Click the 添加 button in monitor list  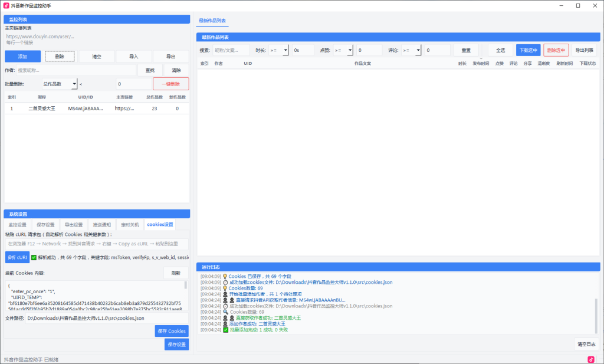tap(23, 56)
